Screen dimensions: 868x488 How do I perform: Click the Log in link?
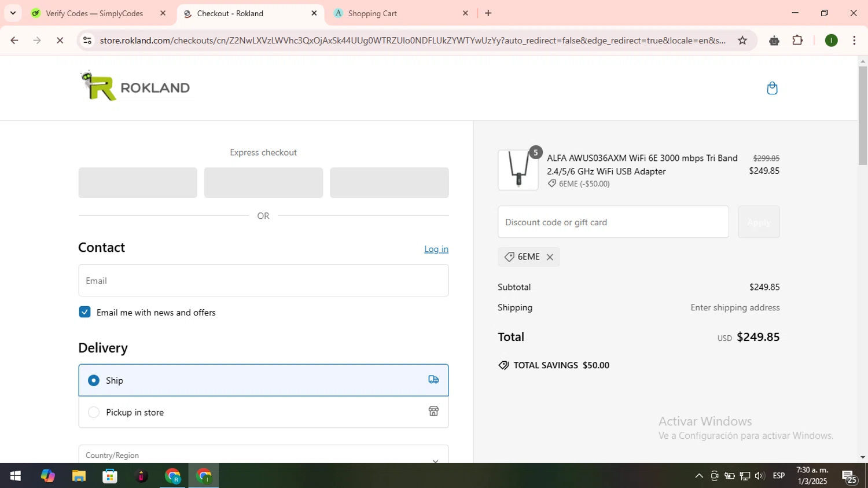[x=436, y=249]
